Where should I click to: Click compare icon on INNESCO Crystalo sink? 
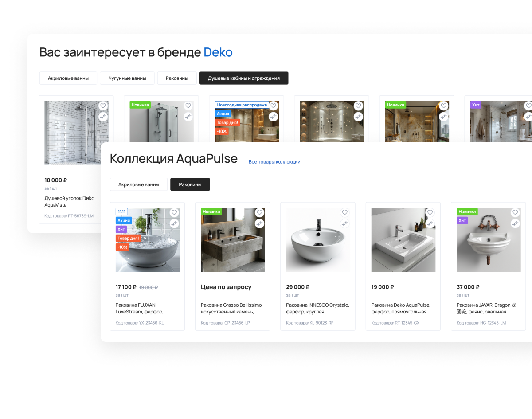coord(344,223)
